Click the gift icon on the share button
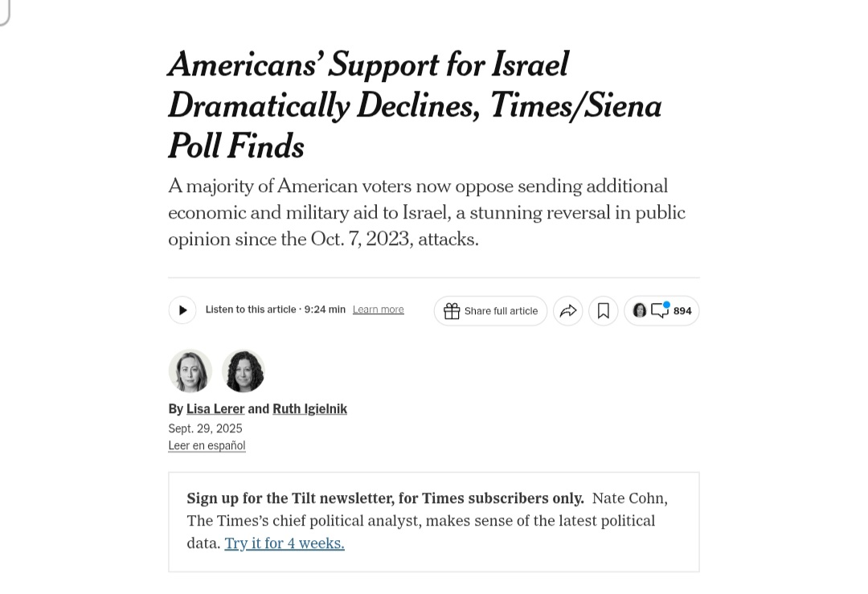Screen dimensions: 868x594 (x=452, y=311)
